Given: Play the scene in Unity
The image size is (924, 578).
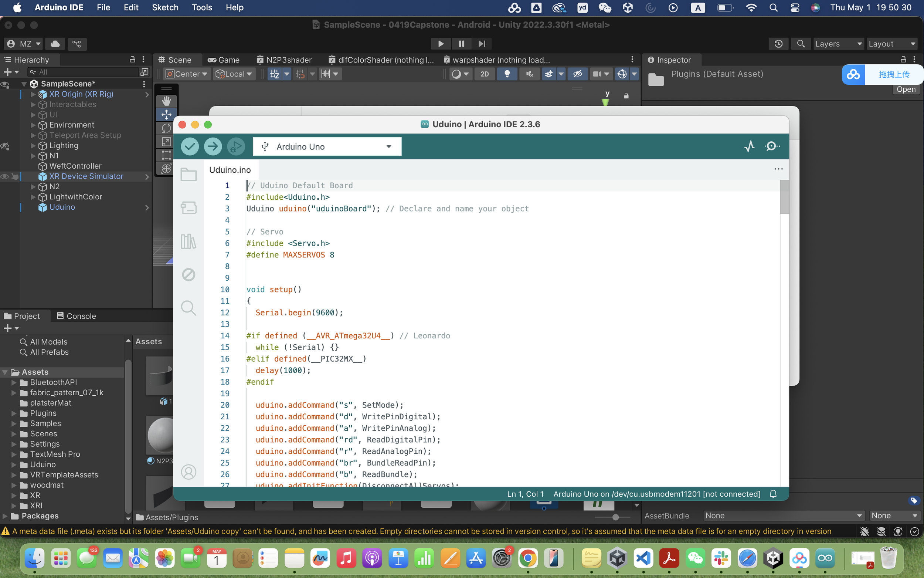Looking at the screenshot, I should [441, 44].
